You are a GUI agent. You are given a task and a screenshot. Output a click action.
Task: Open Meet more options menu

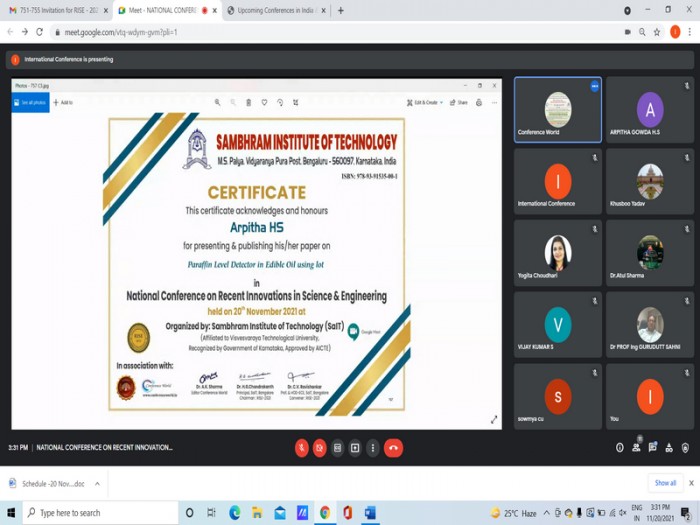tap(373, 448)
